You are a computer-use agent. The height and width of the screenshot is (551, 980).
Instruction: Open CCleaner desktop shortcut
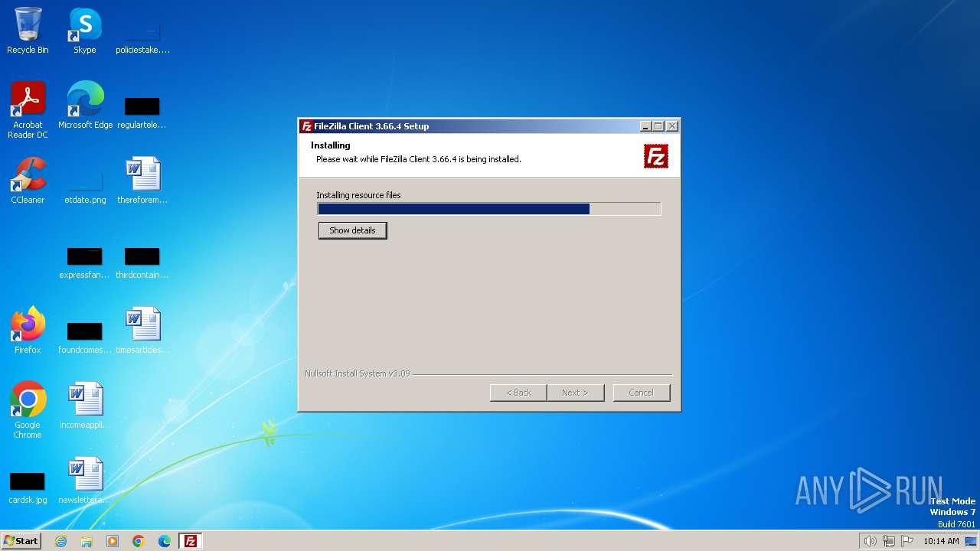28,181
